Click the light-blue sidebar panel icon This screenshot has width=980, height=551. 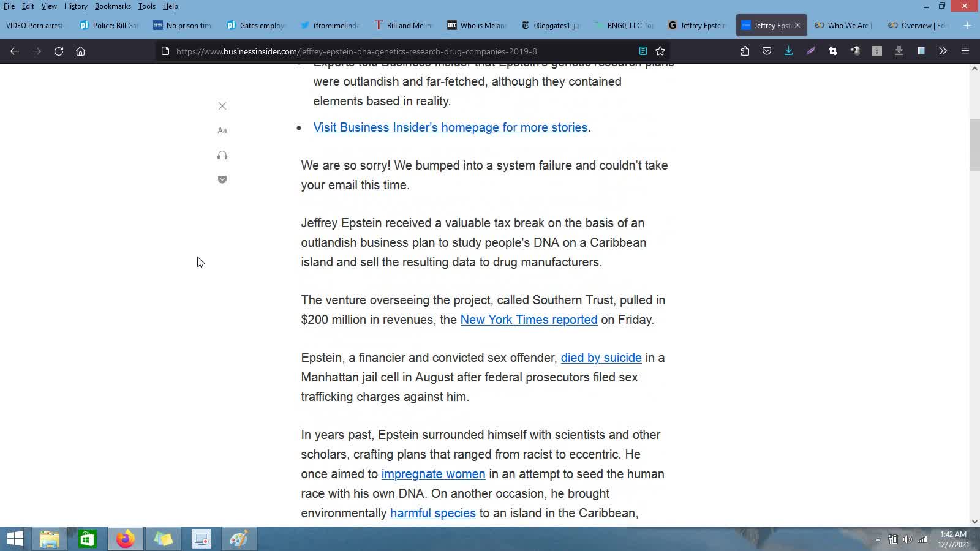[x=921, y=51]
